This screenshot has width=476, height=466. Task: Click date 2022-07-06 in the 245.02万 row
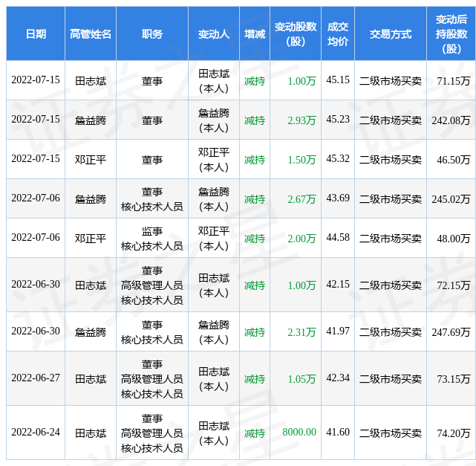click(x=36, y=198)
